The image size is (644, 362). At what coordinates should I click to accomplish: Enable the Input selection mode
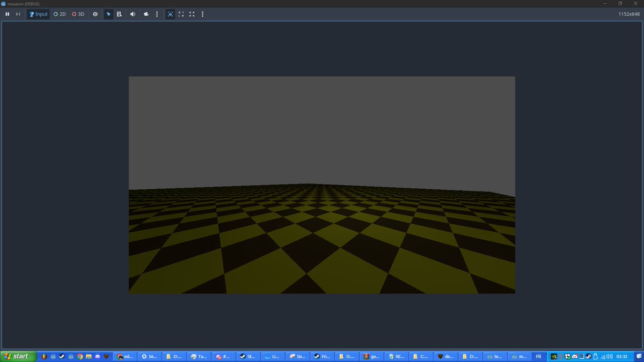pyautogui.click(x=39, y=14)
